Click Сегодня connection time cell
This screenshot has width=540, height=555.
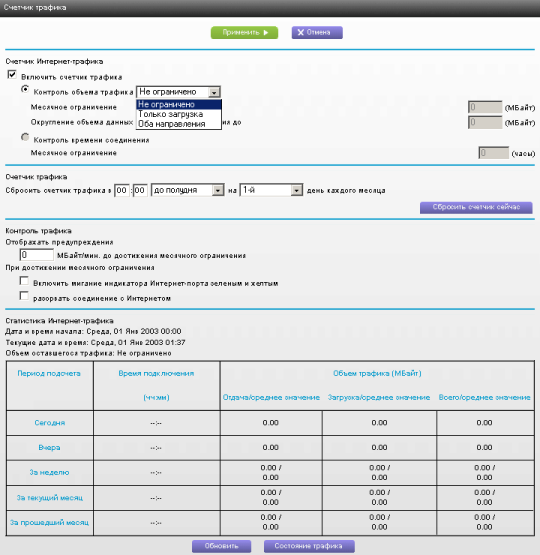[x=156, y=423]
